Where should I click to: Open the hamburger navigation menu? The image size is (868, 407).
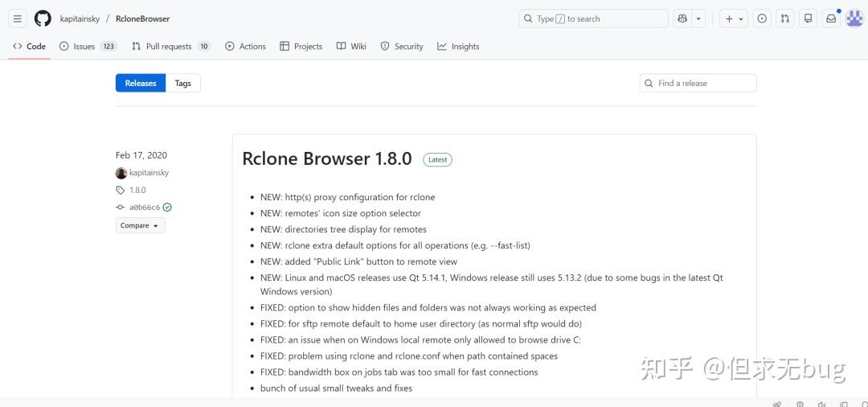click(17, 18)
